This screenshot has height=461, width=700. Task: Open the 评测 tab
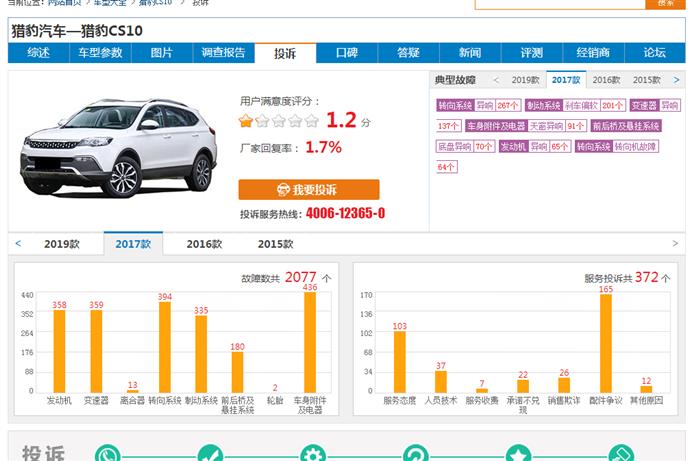point(532,53)
